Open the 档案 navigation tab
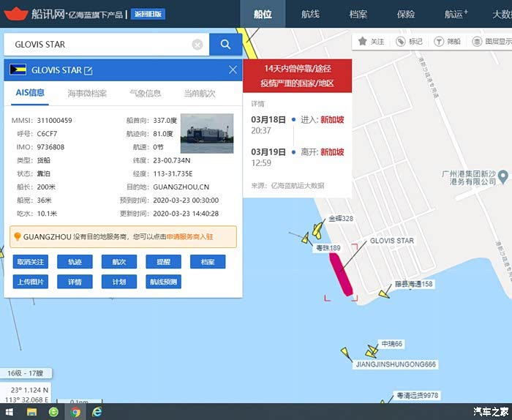Image resolution: width=512 pixels, height=420 pixels. pyautogui.click(x=358, y=14)
